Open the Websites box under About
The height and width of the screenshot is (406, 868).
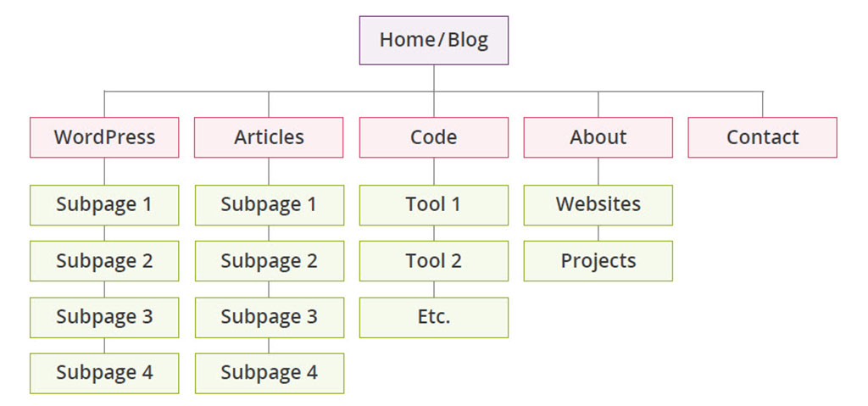(598, 205)
